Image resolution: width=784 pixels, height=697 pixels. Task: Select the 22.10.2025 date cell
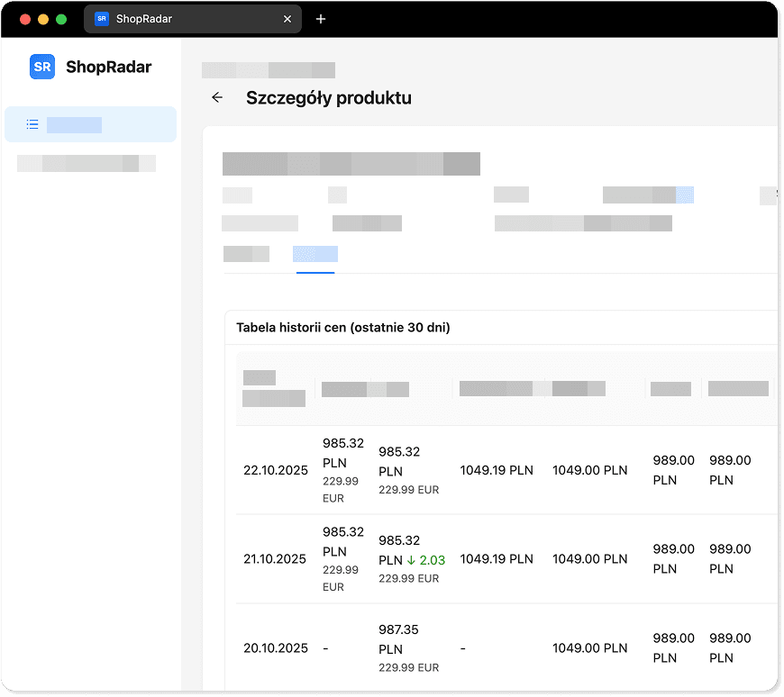[276, 470]
